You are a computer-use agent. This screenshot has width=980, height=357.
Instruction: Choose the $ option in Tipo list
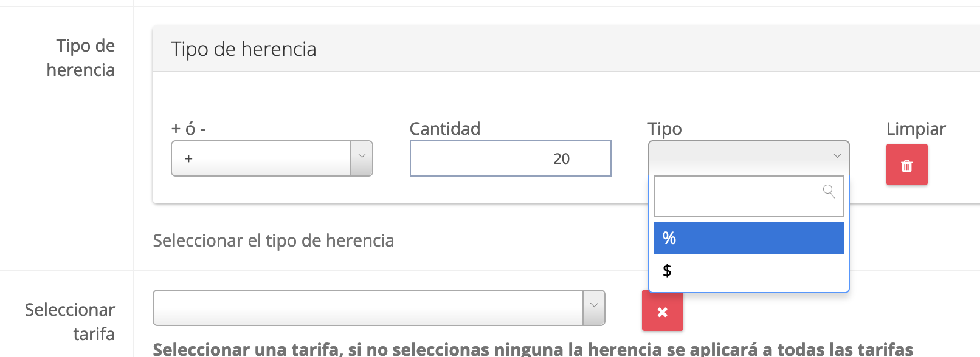(748, 271)
